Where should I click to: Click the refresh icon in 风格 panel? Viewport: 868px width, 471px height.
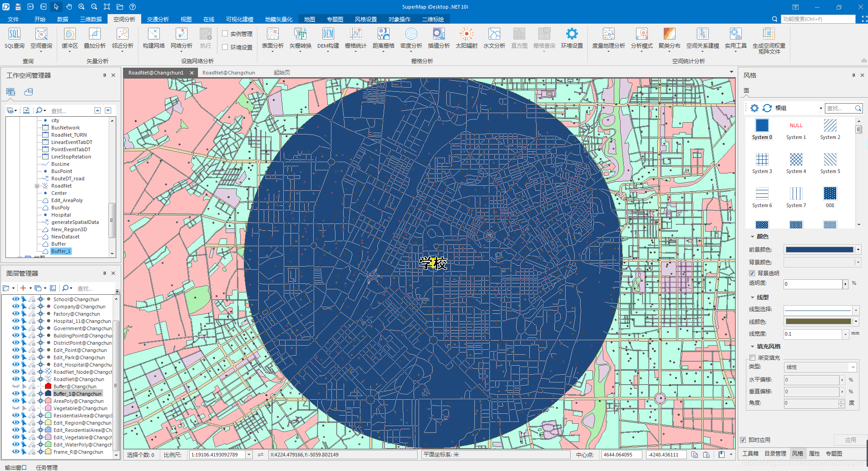[x=767, y=108]
